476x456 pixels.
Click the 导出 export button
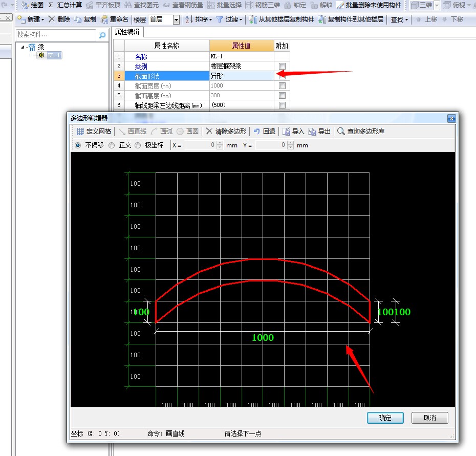coord(319,132)
